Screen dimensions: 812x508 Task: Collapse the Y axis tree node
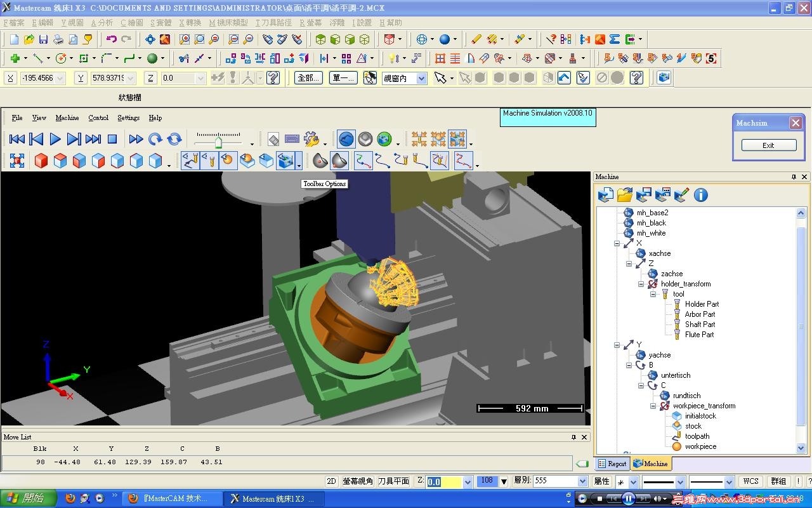coord(617,345)
